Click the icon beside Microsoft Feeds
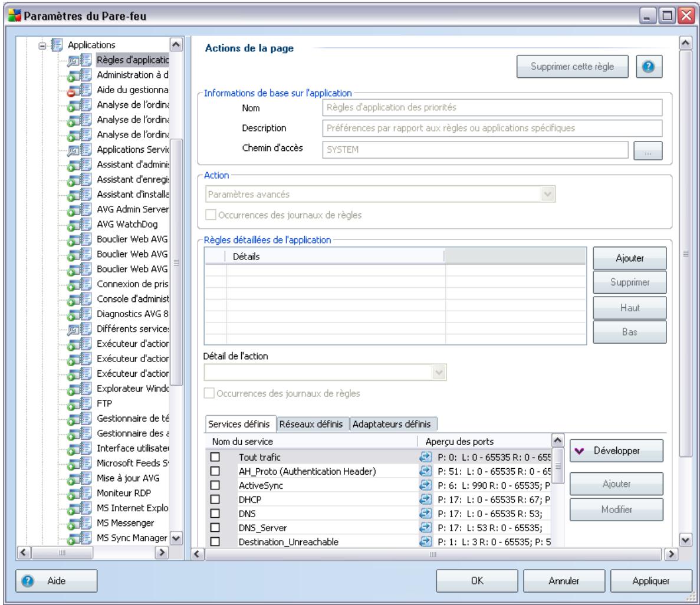The image size is (700, 605). 80,463
